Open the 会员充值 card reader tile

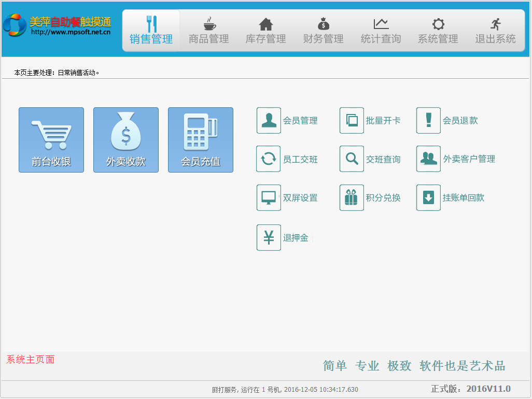(x=200, y=140)
